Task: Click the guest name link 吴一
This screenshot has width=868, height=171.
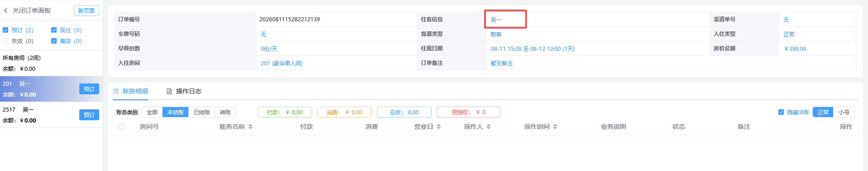Action: 496,20
